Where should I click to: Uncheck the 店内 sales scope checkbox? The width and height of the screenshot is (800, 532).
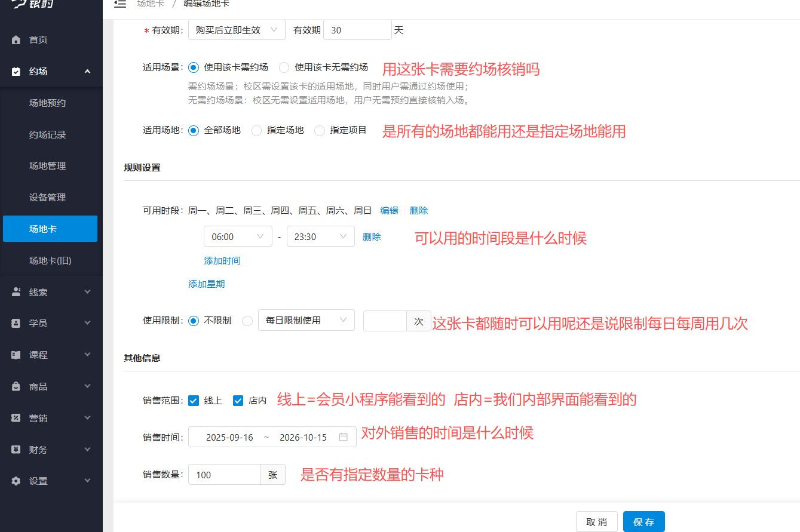[238, 401]
